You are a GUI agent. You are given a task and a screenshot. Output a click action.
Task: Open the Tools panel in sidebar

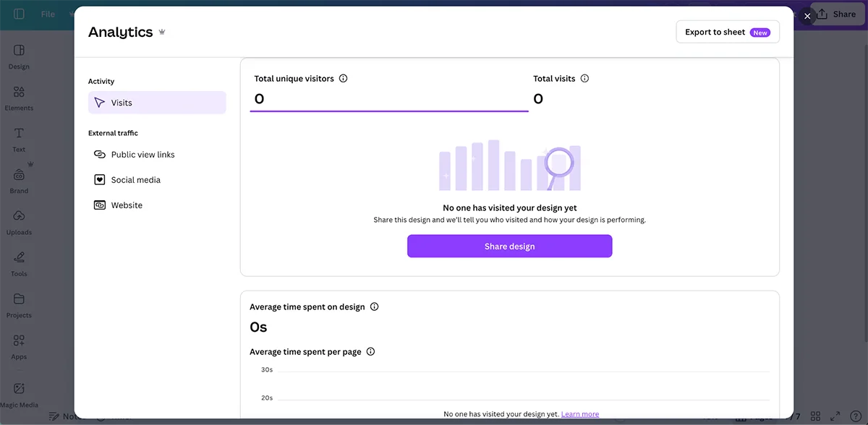coord(19,264)
